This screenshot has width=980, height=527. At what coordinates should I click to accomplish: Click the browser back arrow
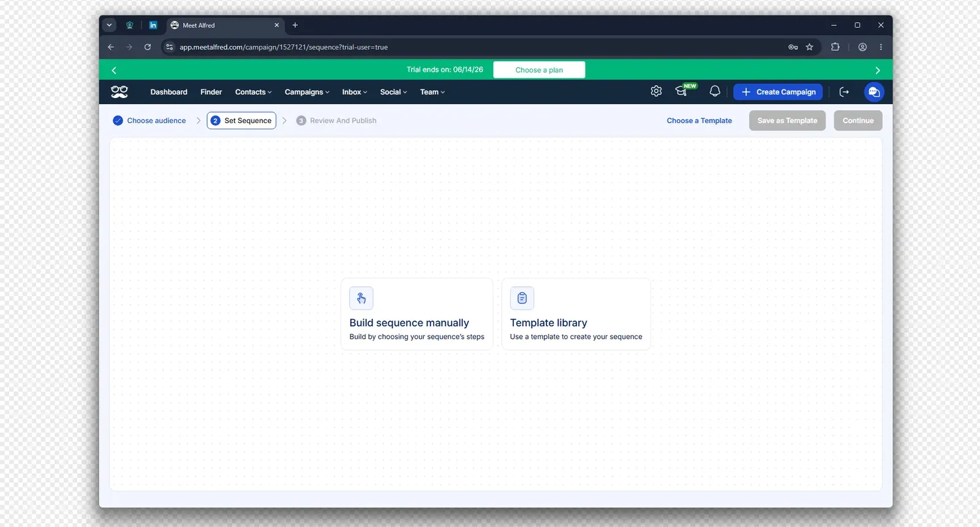[111, 47]
